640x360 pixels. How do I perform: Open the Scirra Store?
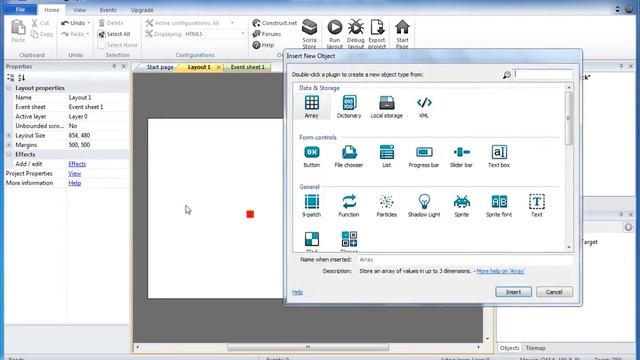coord(309,34)
